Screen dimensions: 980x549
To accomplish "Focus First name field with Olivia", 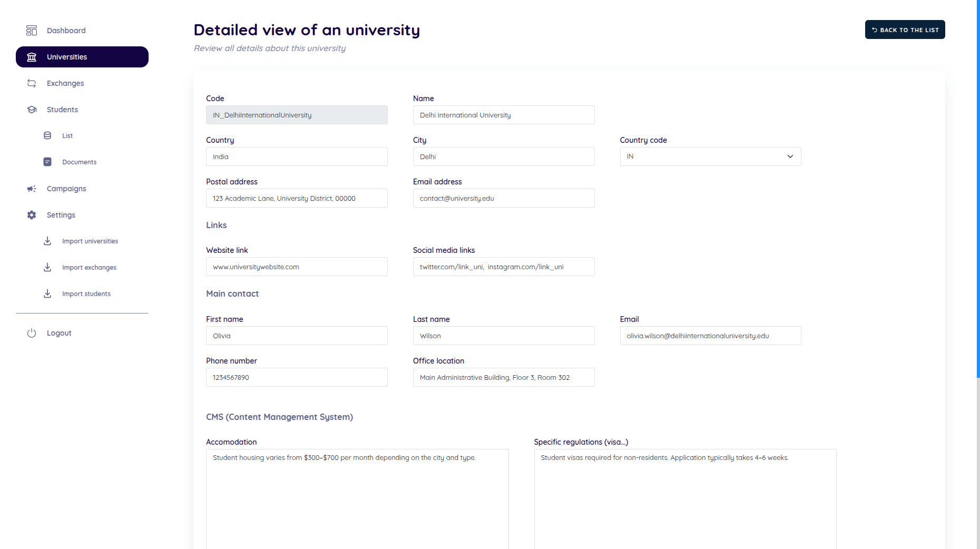I will 297,336.
